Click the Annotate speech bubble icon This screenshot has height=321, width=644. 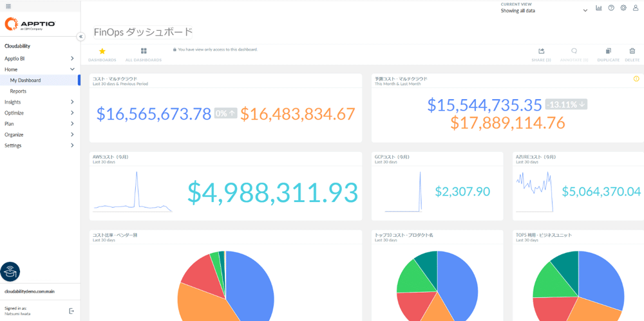(x=574, y=51)
